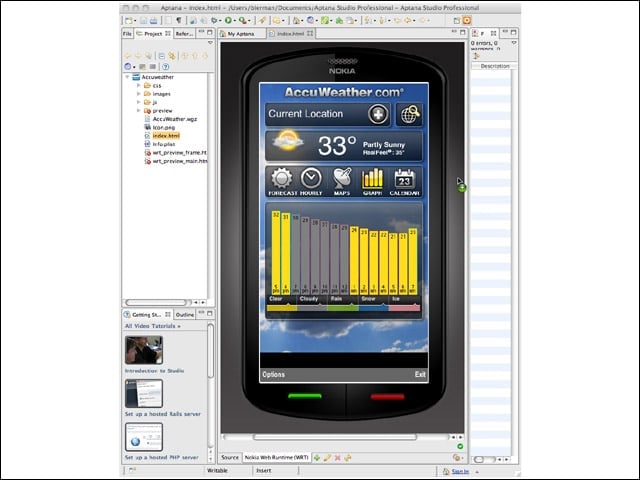640x480 pixels.
Task: Open the index.html editor tab
Action: point(291,34)
